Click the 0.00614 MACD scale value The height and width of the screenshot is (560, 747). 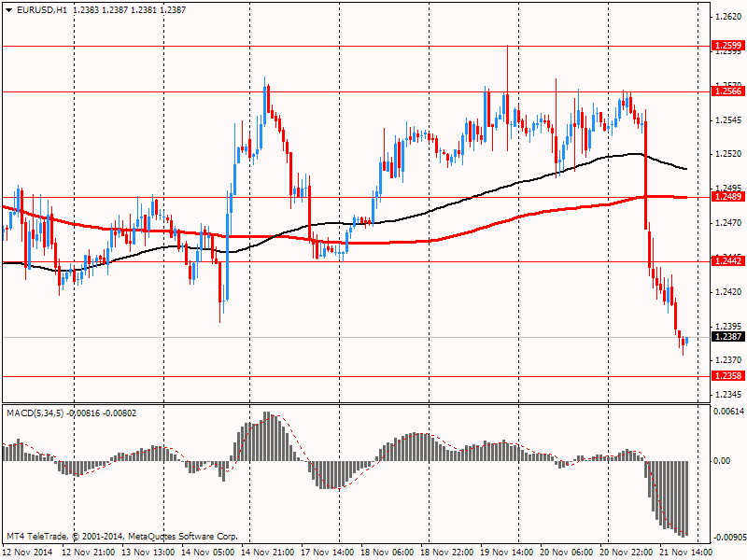point(727,412)
